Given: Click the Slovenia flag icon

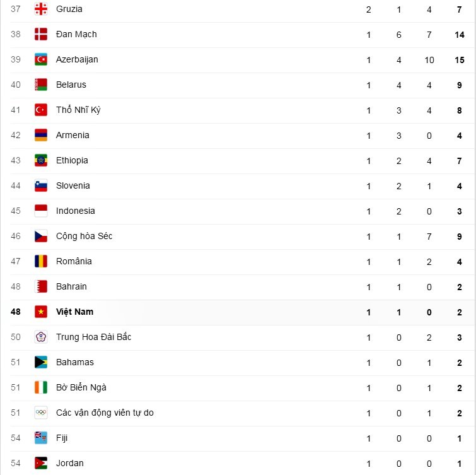Looking at the screenshot, I should (41, 185).
